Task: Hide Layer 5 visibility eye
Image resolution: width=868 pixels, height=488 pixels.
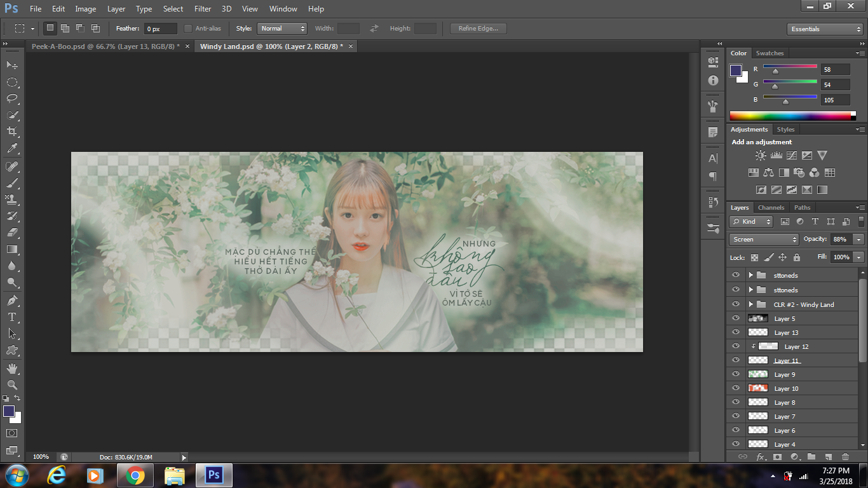Action: pos(736,318)
